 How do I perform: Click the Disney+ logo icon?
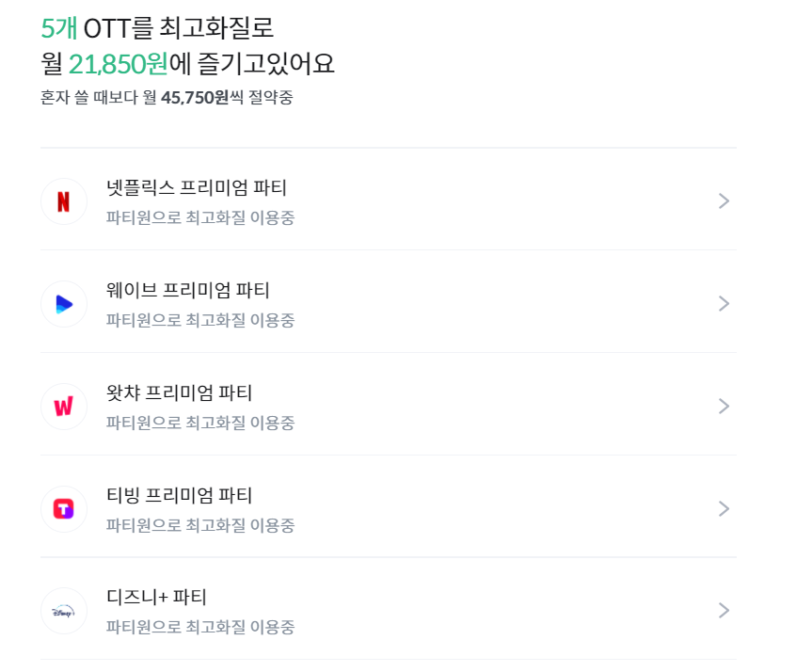coord(62,611)
